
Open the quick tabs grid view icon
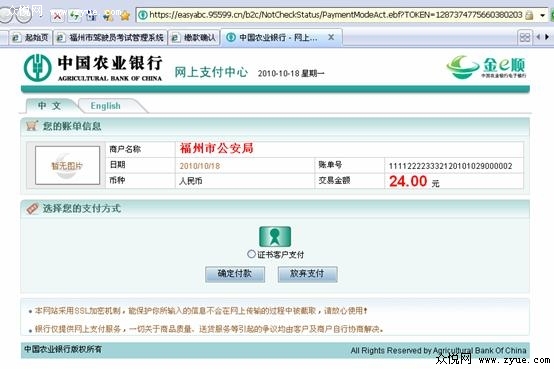525,37
